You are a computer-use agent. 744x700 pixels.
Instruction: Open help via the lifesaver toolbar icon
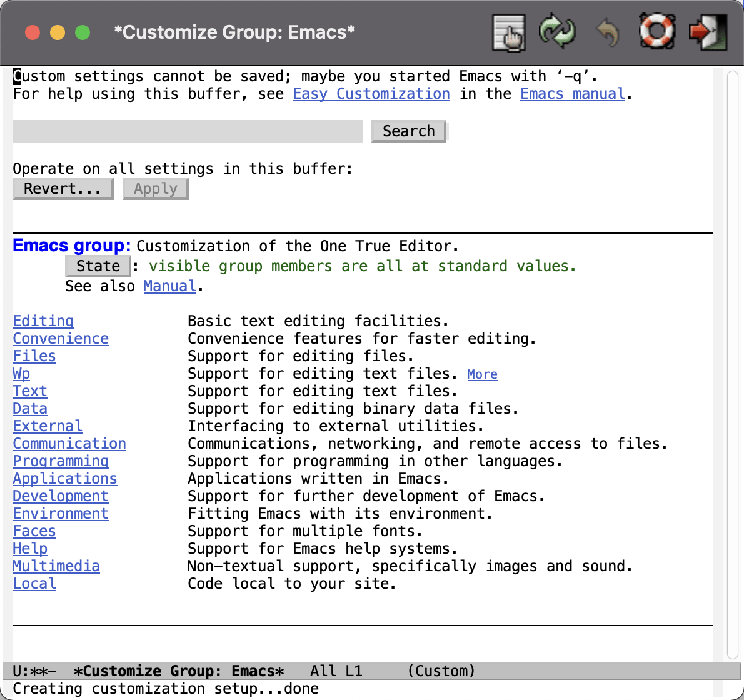[x=657, y=32]
